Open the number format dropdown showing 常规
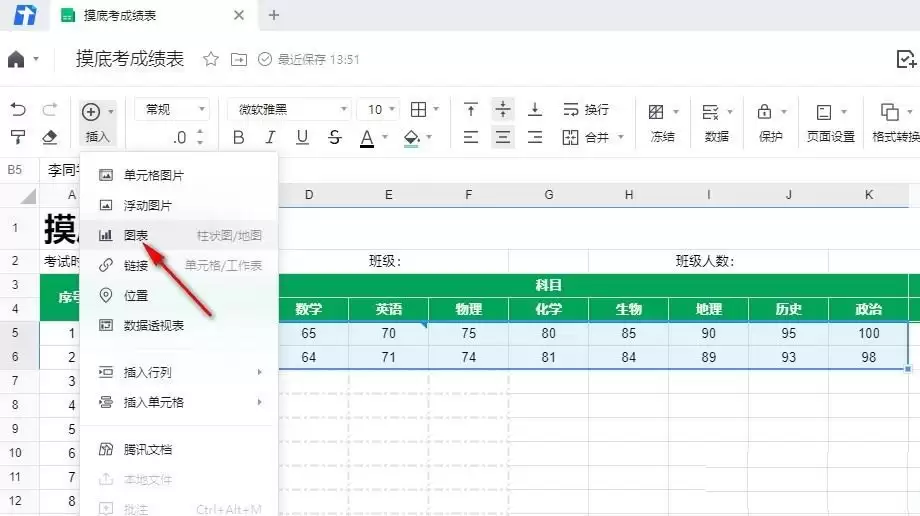The image size is (920, 516). (x=172, y=110)
